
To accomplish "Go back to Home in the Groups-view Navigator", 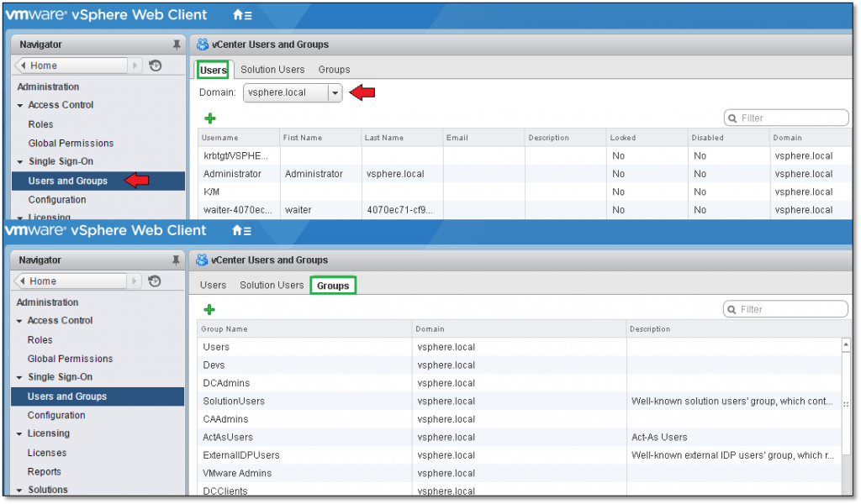I will pyautogui.click(x=71, y=281).
